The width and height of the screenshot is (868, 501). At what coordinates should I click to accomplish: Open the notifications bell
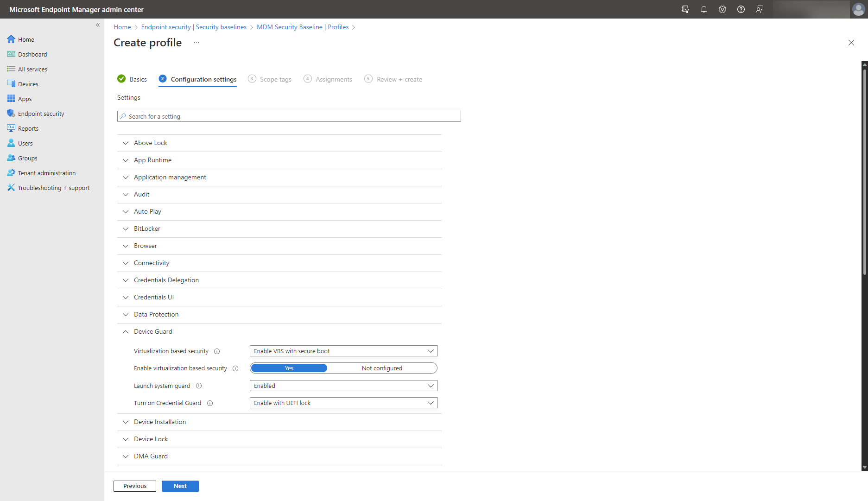704,9
